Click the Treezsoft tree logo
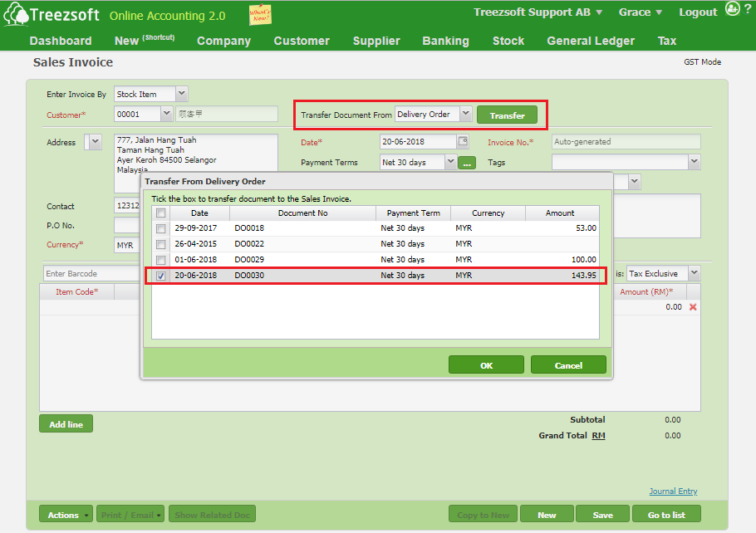 coord(16,14)
